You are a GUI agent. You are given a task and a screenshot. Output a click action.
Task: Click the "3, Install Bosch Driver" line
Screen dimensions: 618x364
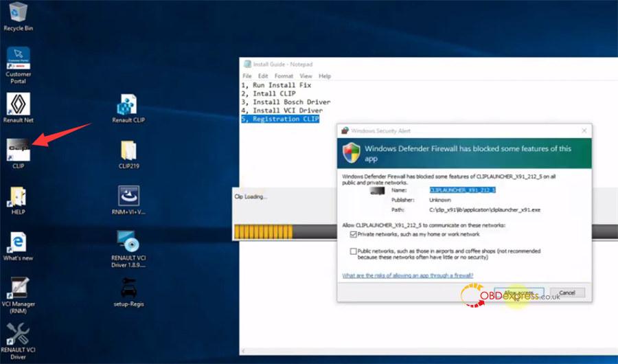point(286,102)
